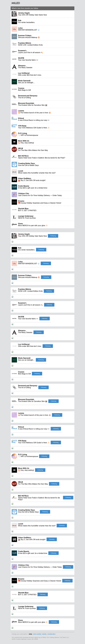This screenshot has height=644, width=85.
Task: Toggle Following button for Summer Fridays
Action: point(46,277)
